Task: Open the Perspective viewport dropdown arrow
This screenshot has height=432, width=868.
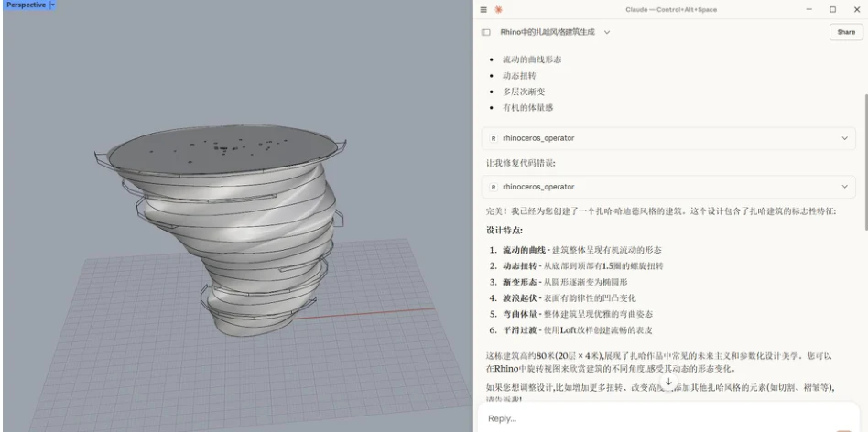Action: click(x=53, y=5)
